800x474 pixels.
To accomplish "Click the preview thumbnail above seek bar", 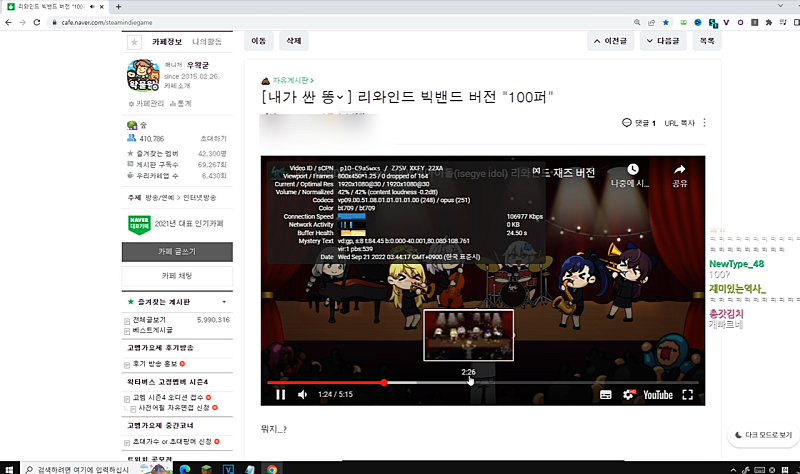I will (x=468, y=335).
